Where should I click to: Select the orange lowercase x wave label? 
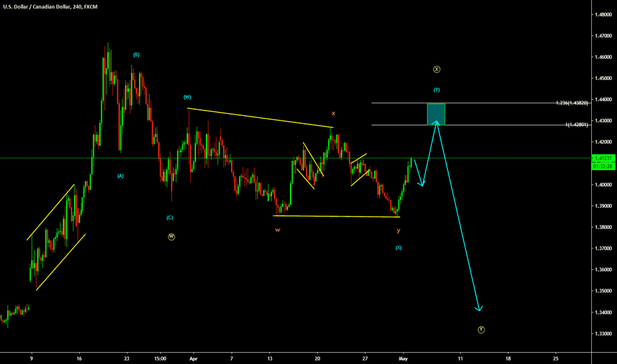(333, 113)
